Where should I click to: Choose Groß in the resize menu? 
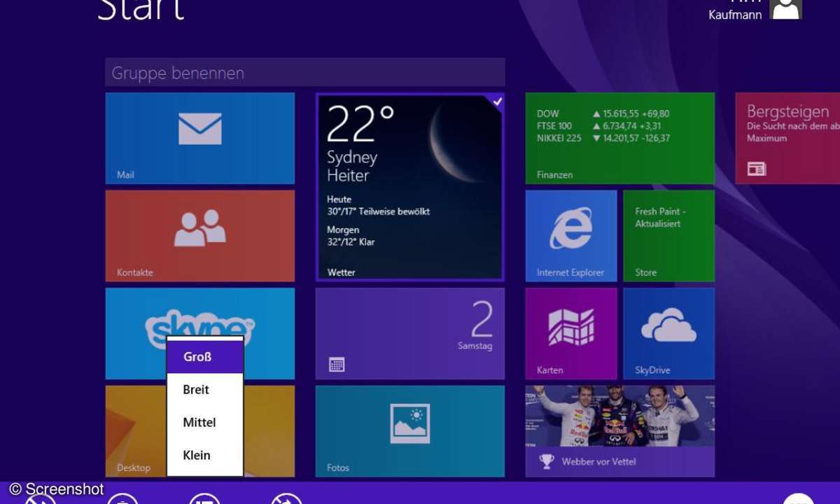[205, 357]
